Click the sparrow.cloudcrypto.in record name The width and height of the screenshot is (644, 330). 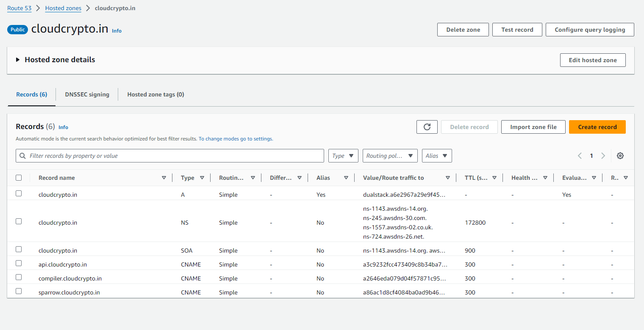pyautogui.click(x=69, y=292)
